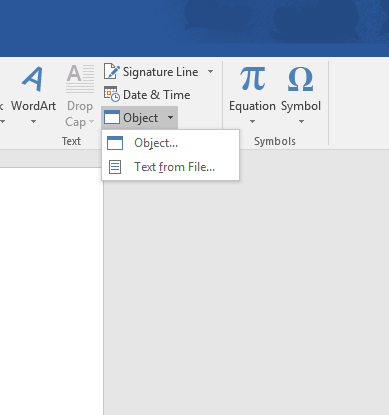Open the Equation dropdown arrow

click(x=252, y=122)
